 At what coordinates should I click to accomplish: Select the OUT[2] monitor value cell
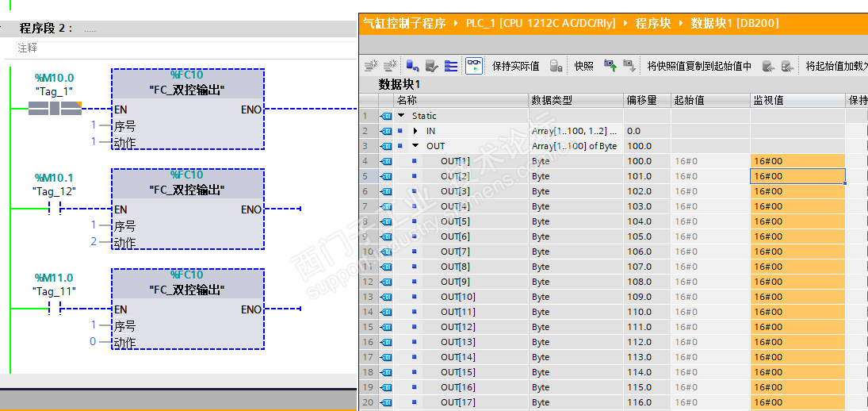point(797,176)
